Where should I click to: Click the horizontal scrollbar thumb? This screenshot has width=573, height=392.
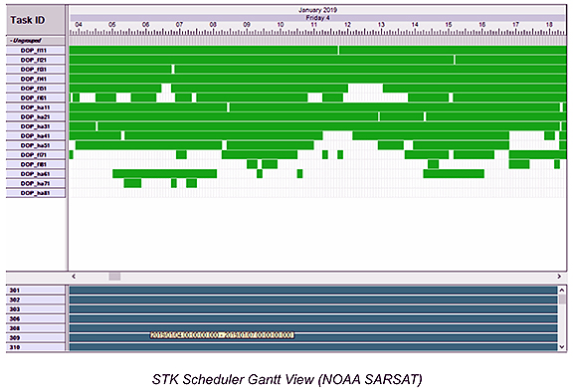tap(114, 277)
